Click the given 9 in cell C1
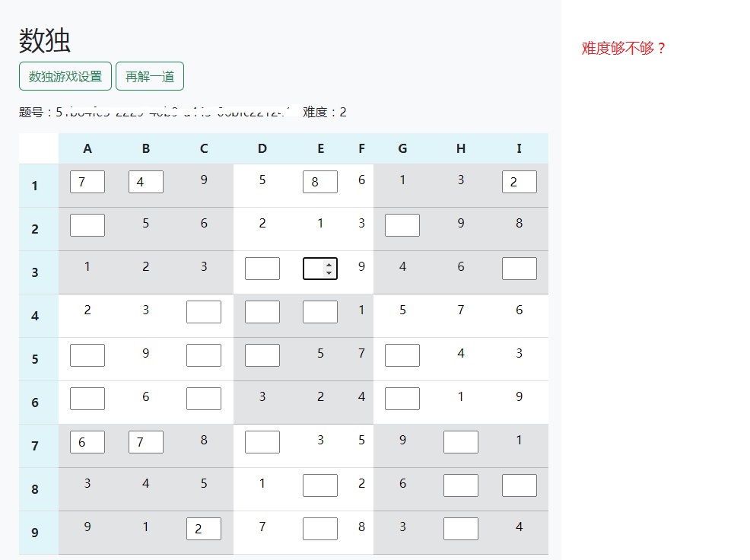 [204, 180]
